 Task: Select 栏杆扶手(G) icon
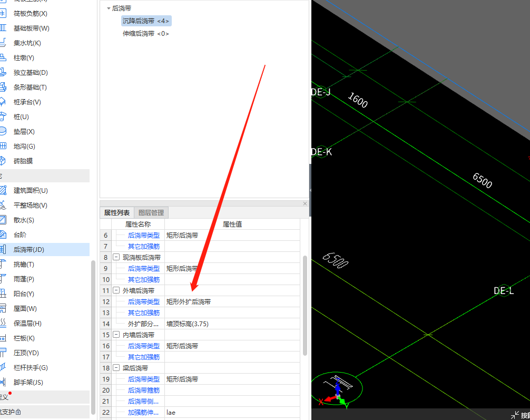(x=3, y=368)
